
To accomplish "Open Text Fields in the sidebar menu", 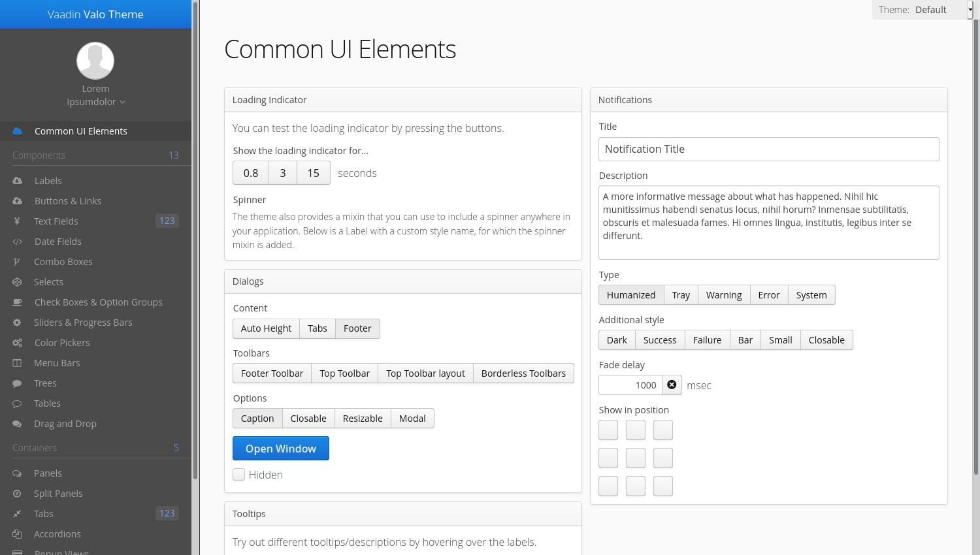I will (x=95, y=221).
